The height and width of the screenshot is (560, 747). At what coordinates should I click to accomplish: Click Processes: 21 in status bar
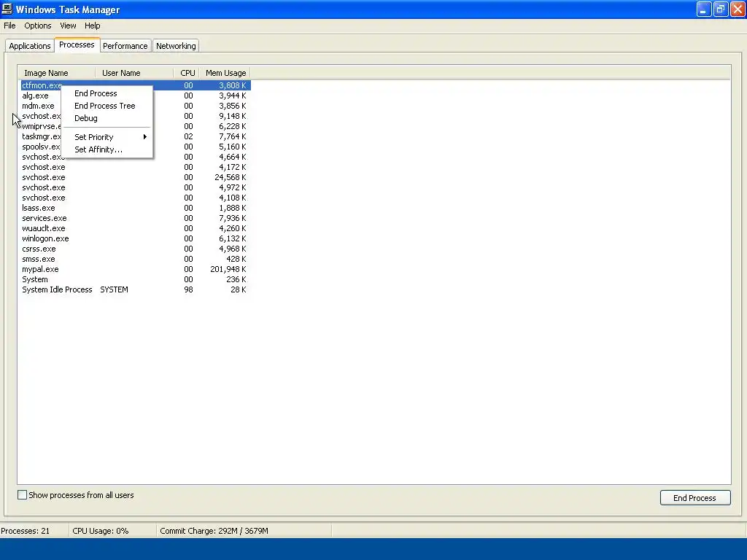[x=26, y=531]
